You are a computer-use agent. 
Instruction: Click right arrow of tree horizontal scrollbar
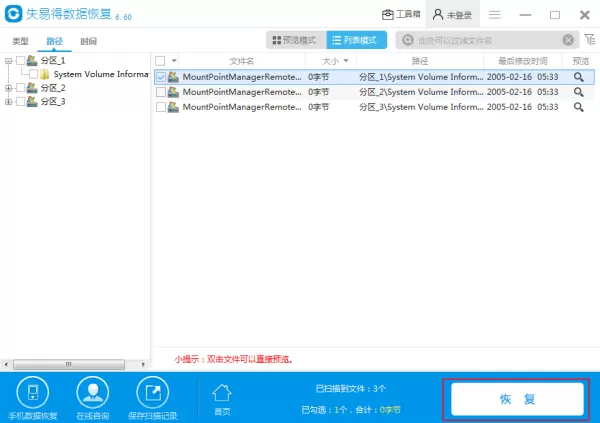coord(143,364)
